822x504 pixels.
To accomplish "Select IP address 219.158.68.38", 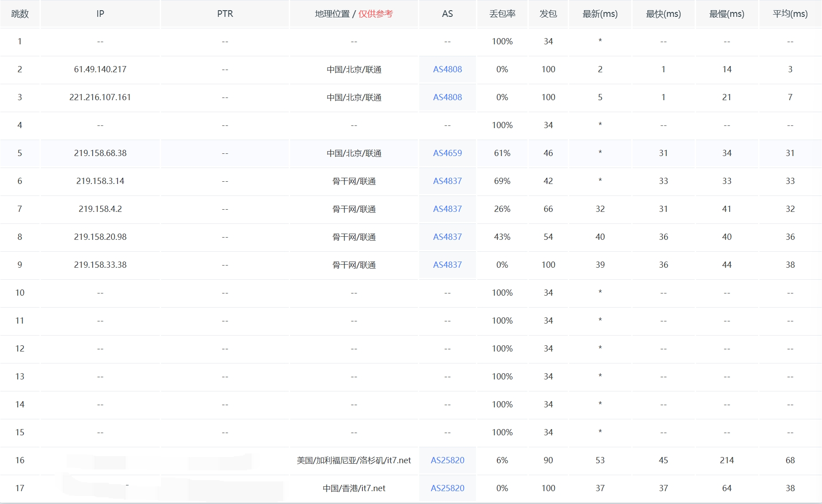I will click(x=100, y=153).
